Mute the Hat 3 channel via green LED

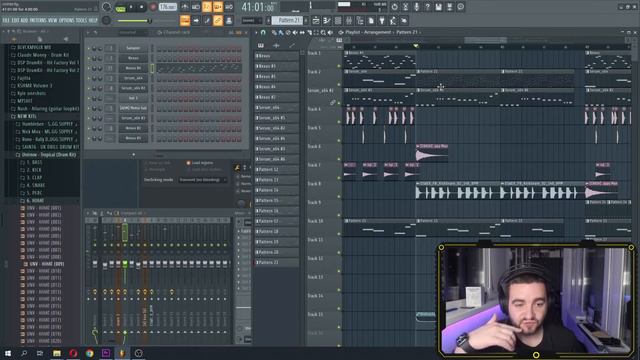(x=89, y=98)
